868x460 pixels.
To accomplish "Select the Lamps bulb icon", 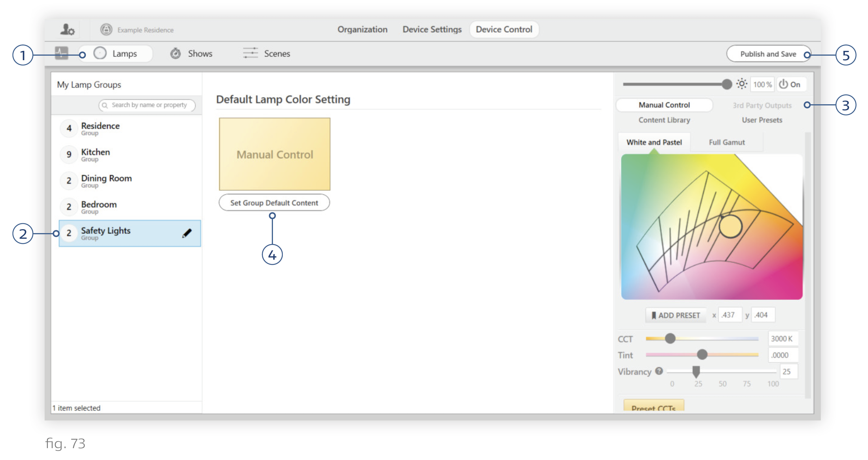I will pos(100,53).
